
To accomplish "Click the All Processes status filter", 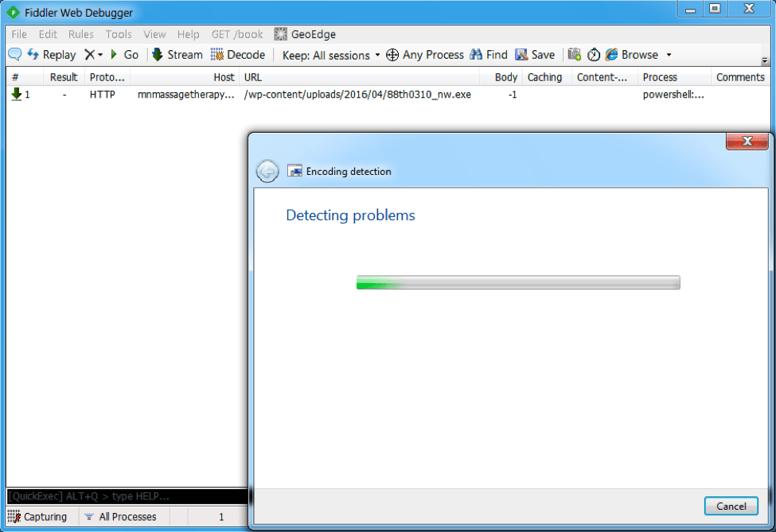I will 120,517.
